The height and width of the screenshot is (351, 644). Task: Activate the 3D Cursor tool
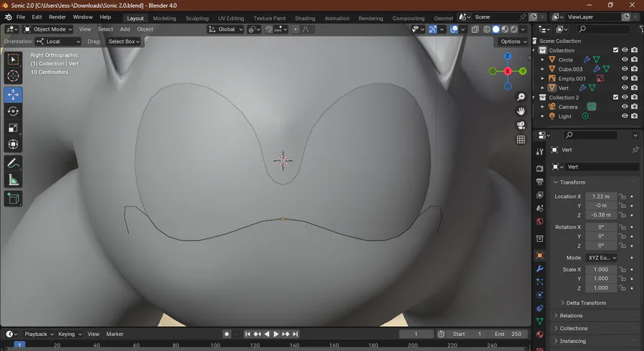[13, 76]
